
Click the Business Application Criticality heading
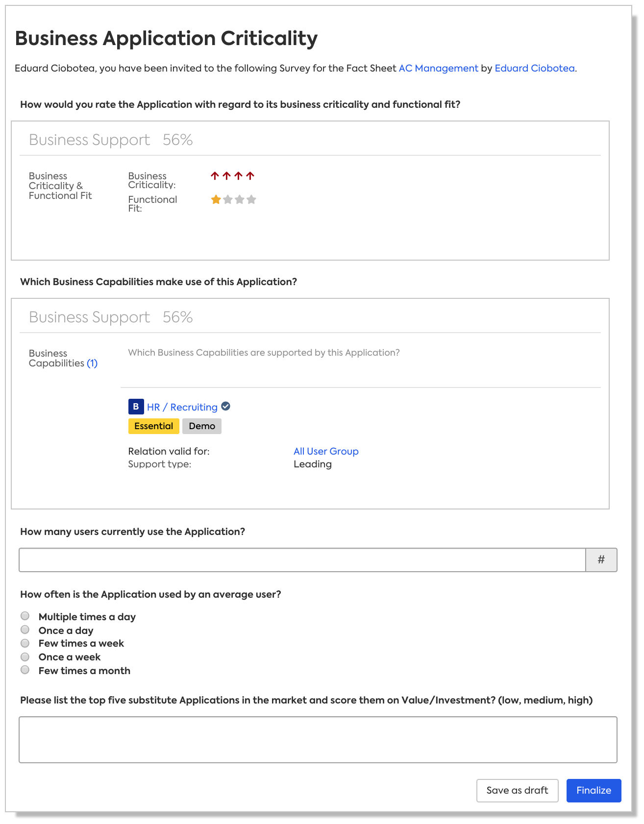point(166,38)
